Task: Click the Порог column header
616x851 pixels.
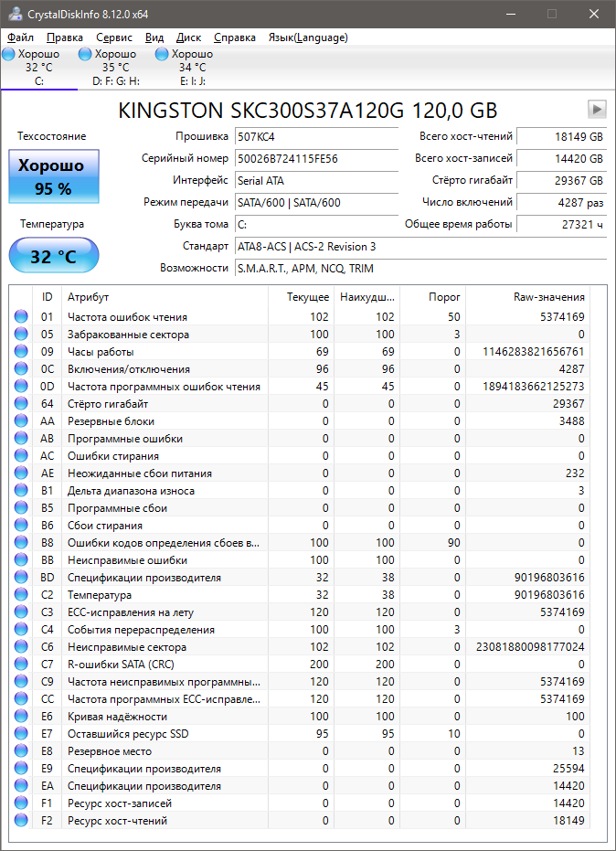Action: [x=433, y=297]
